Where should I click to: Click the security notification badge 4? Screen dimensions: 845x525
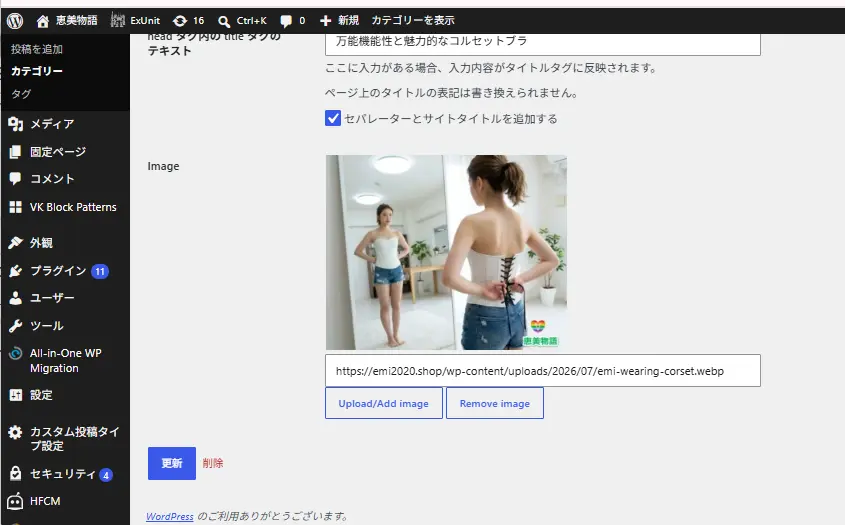(106, 475)
